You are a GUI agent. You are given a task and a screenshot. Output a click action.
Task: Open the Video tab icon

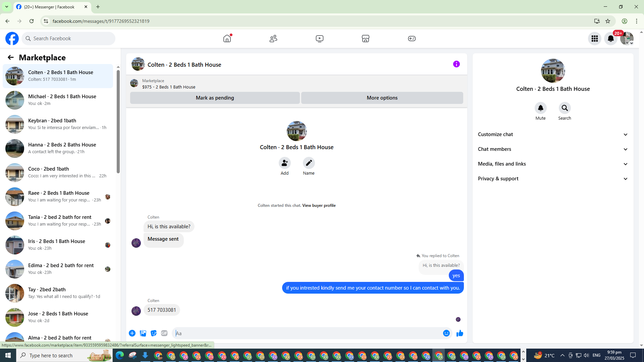[320, 39]
